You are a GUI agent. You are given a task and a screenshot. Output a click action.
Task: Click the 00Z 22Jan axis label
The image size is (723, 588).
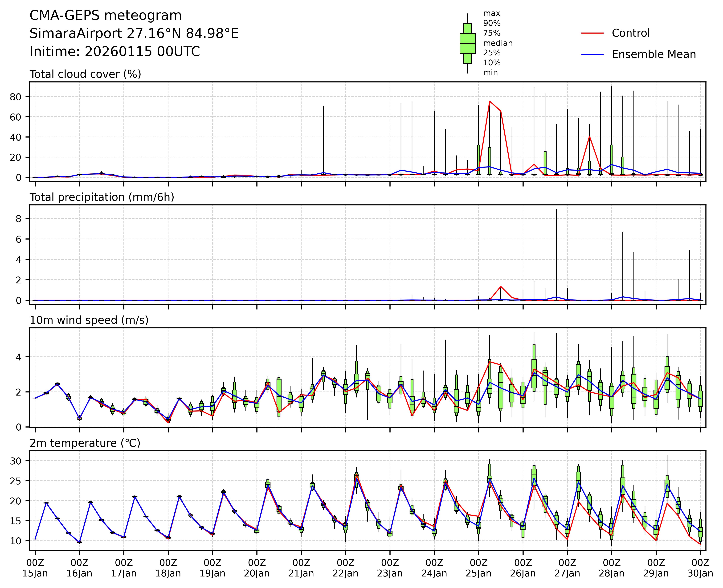345,568
